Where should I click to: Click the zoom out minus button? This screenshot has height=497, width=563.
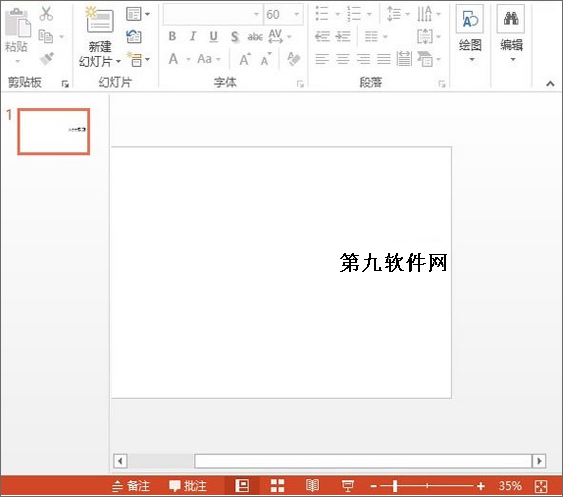[373, 486]
